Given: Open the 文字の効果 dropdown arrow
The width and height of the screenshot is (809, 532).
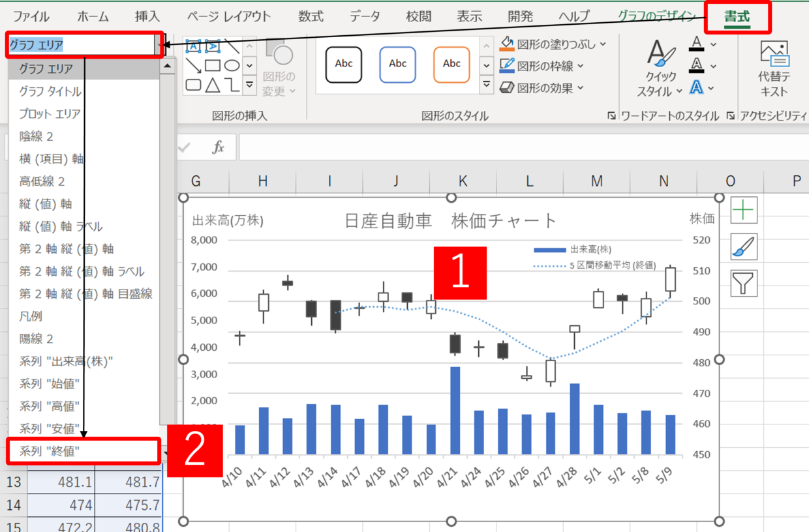Looking at the screenshot, I should click(710, 88).
